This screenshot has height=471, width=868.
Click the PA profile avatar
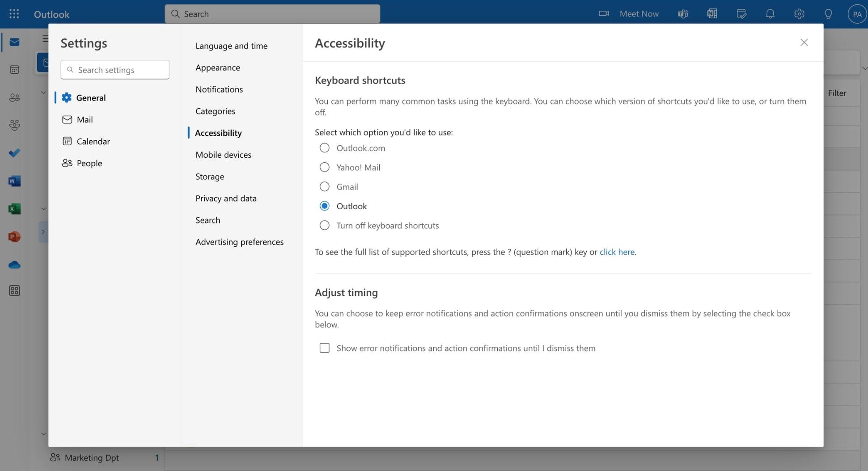857,13
